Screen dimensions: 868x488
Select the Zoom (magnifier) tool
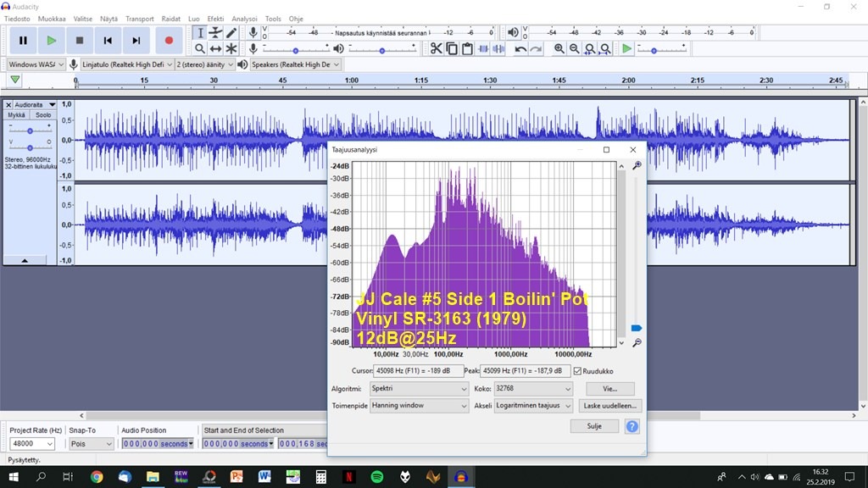(x=200, y=48)
